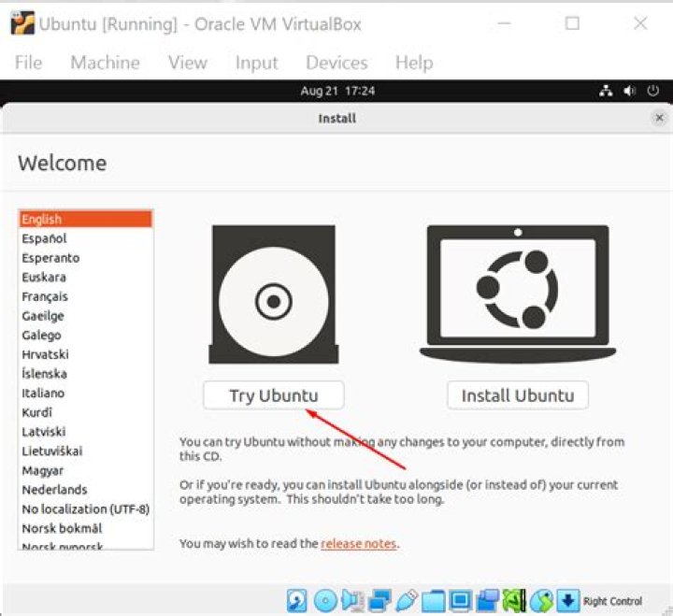Select Latviski in the language list
The height and width of the screenshot is (616, 673).
coord(85,432)
